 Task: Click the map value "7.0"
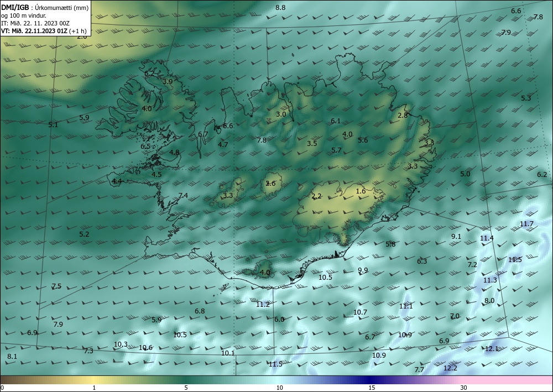(x=455, y=316)
